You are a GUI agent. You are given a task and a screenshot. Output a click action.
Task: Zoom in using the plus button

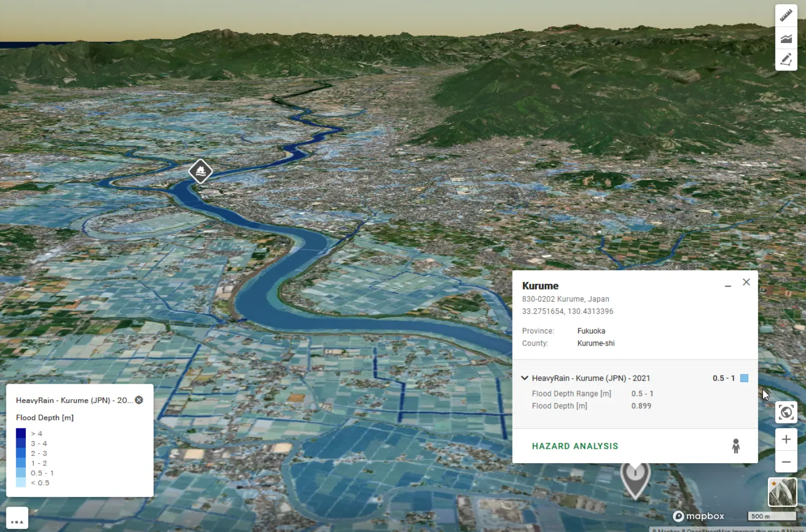point(786,439)
